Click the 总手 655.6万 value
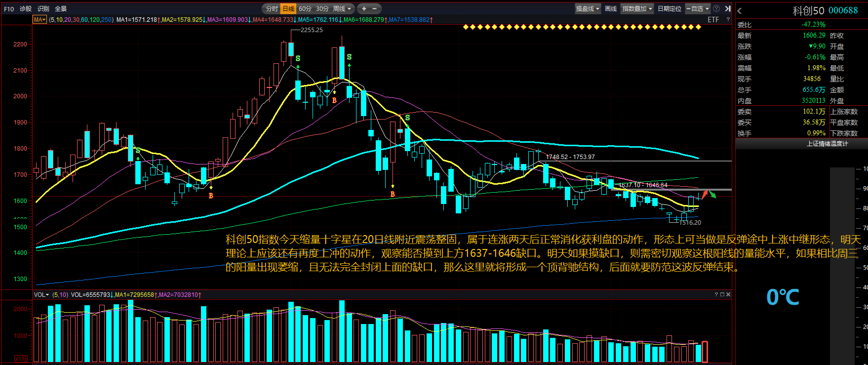This screenshot has height=365, width=868. [x=814, y=90]
